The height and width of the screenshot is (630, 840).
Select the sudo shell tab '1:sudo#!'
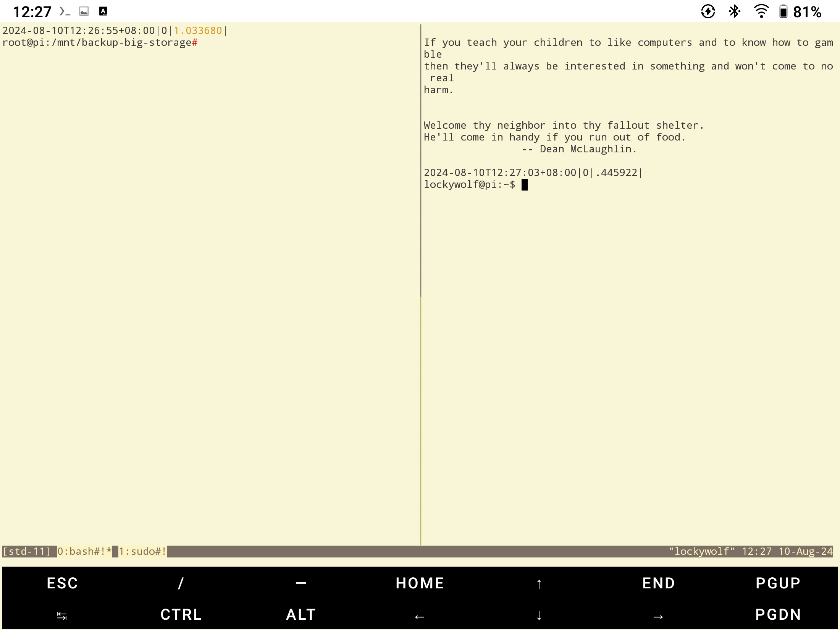pos(139,551)
